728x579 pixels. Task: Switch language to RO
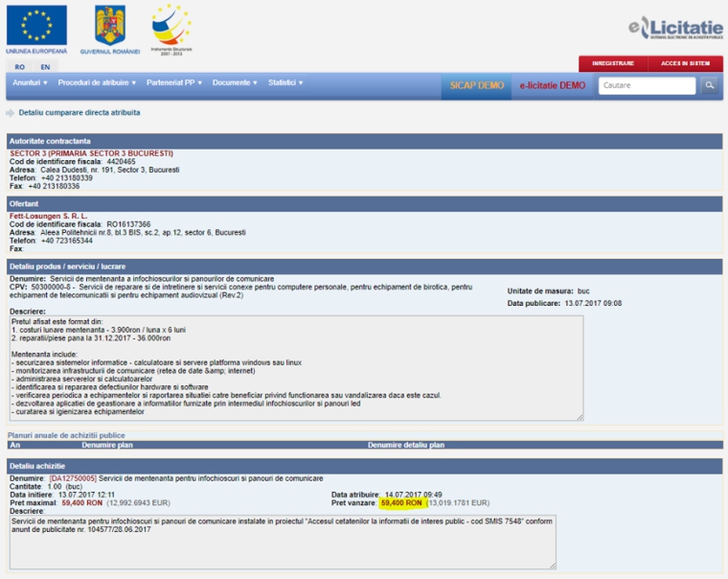click(19, 67)
